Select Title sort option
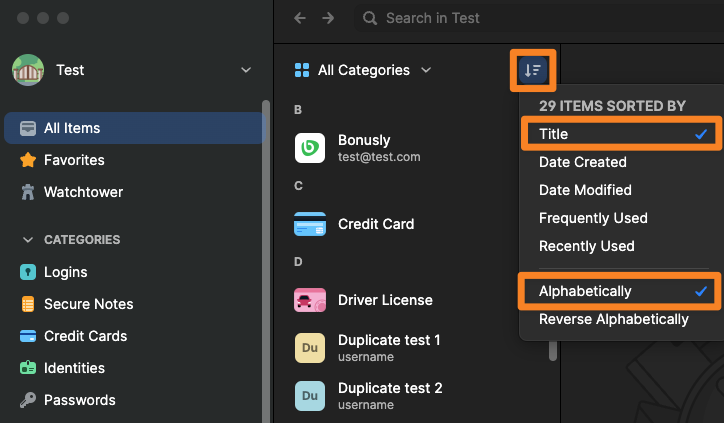The width and height of the screenshot is (724, 423). (620, 134)
